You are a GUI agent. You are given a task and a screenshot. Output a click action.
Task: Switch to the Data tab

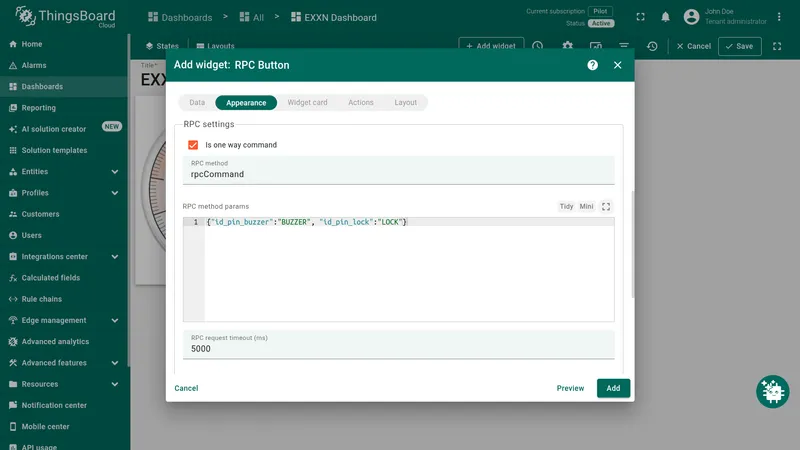197,103
